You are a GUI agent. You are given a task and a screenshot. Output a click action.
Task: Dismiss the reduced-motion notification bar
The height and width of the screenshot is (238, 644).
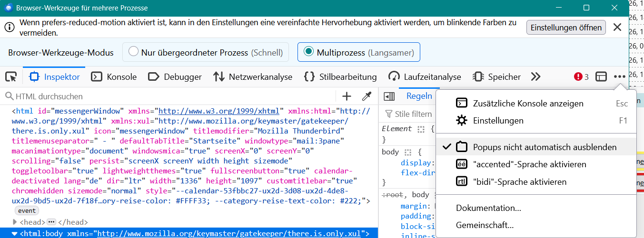617,27
